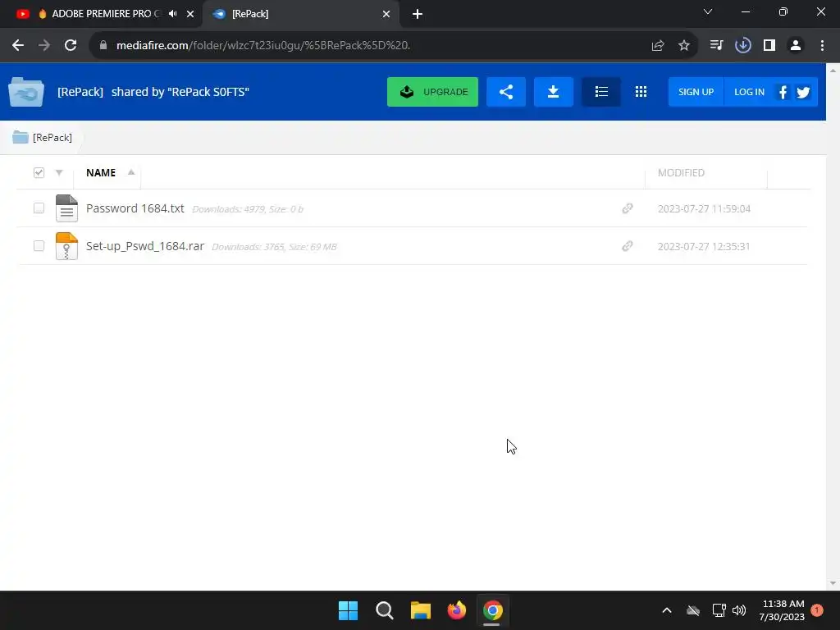Click the address bar URL
The height and width of the screenshot is (630, 840).
point(263,46)
